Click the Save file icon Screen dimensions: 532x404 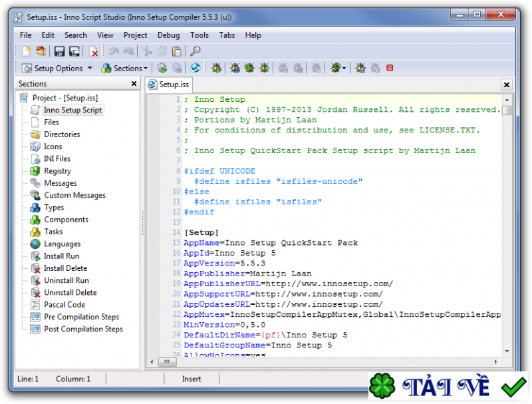click(x=59, y=51)
